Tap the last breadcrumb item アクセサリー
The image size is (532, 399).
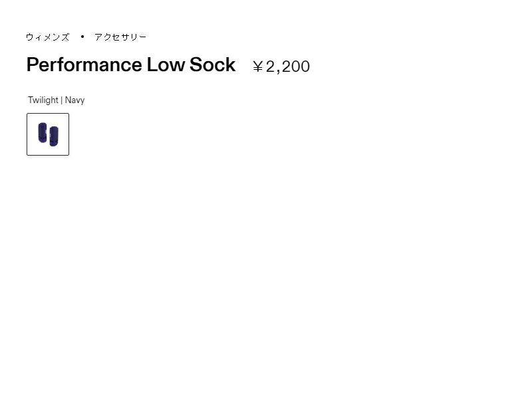tap(120, 37)
